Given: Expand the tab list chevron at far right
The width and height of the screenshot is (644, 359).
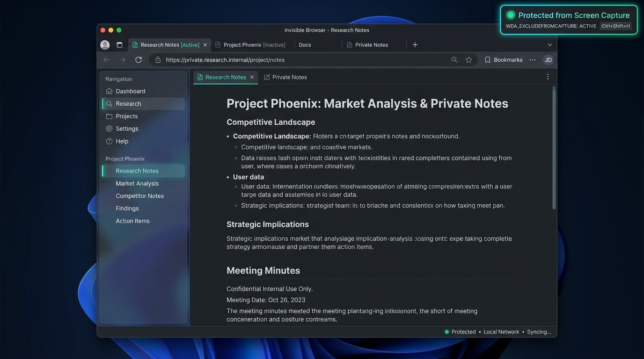Looking at the screenshot, I should 549,45.
